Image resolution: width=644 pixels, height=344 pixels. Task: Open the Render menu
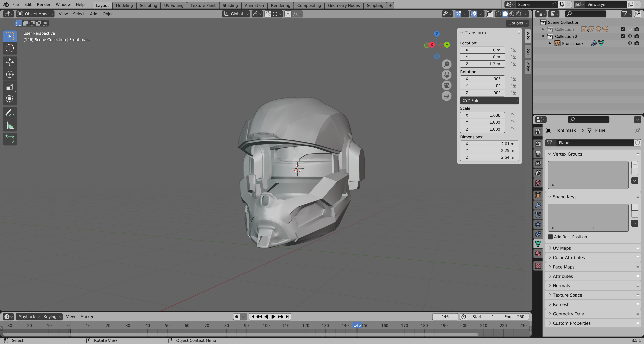click(x=43, y=5)
